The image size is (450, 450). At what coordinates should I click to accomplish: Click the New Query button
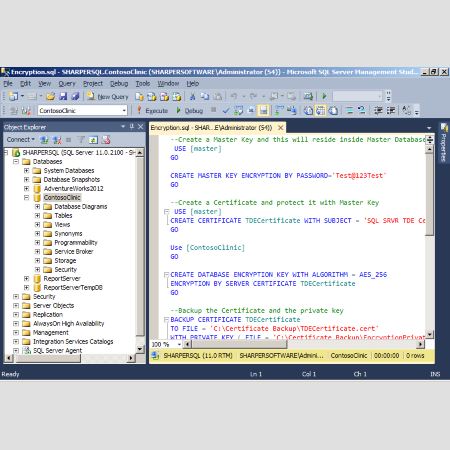point(107,97)
